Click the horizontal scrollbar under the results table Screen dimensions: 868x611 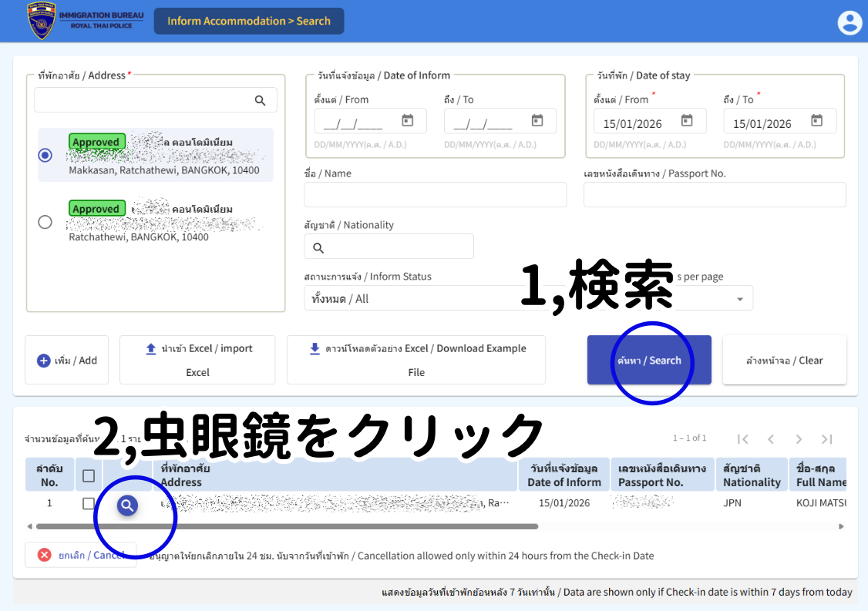[x=287, y=526]
